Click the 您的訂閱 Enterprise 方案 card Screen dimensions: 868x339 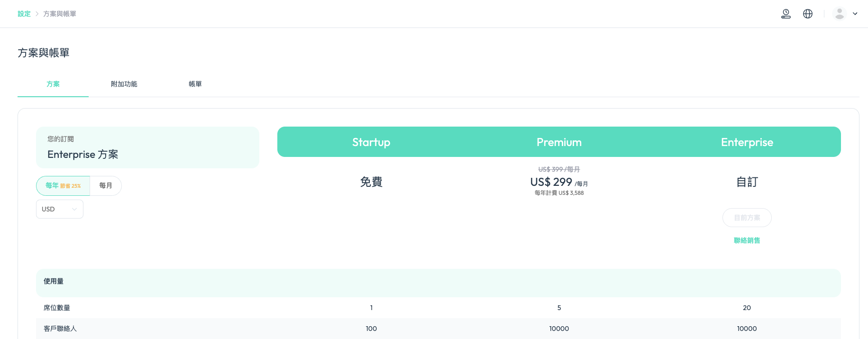148,147
